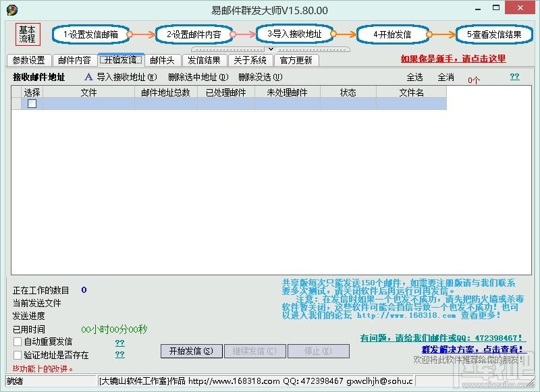Image resolution: width=540 pixels, height=392 pixels.
Task: Click the 文件名 column header
Action: [411, 92]
